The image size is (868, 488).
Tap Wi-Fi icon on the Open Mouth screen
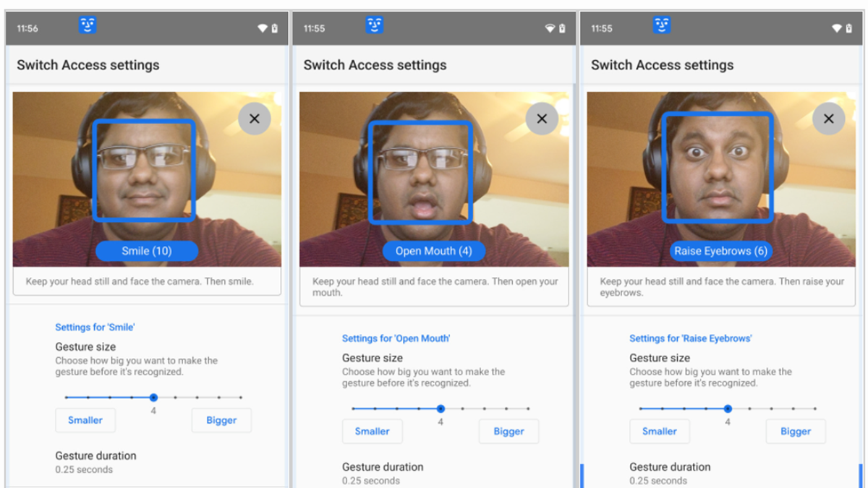pyautogui.click(x=550, y=28)
